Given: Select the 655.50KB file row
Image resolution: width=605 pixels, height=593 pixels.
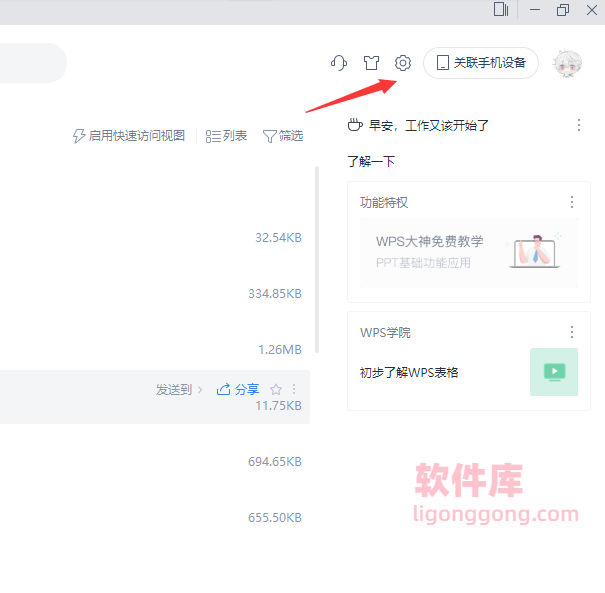Looking at the screenshot, I should pyautogui.click(x=155, y=517).
